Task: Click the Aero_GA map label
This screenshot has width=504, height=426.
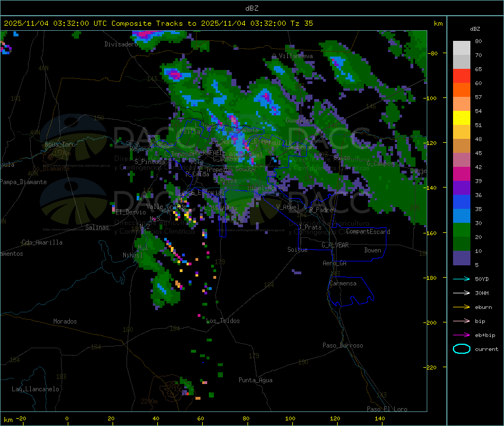Action: [335, 263]
